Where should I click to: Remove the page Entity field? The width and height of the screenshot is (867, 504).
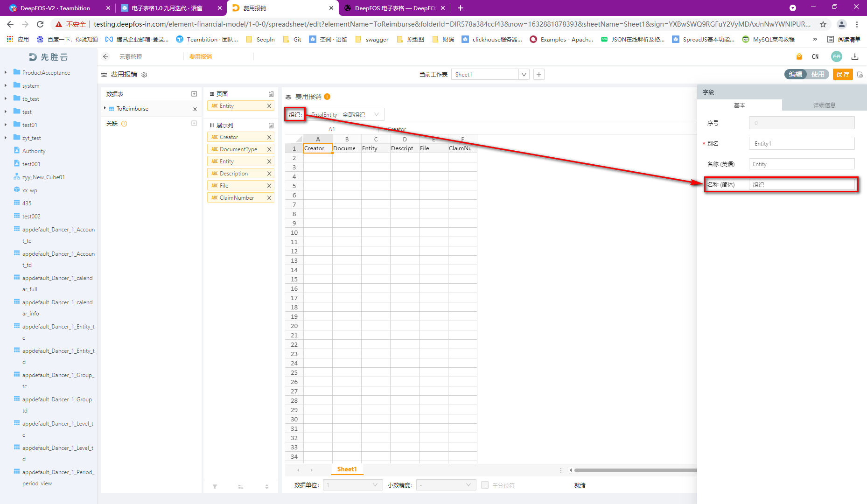pyautogui.click(x=269, y=106)
